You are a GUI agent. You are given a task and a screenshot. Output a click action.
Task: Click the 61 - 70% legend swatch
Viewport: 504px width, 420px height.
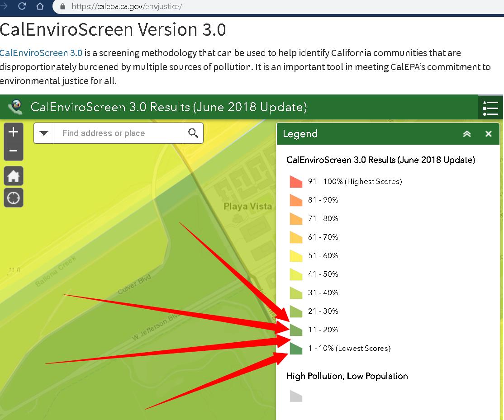tap(296, 237)
